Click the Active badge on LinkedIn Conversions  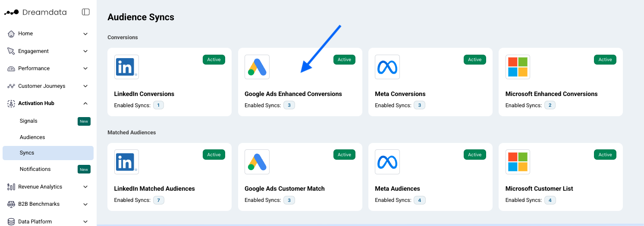(x=214, y=60)
